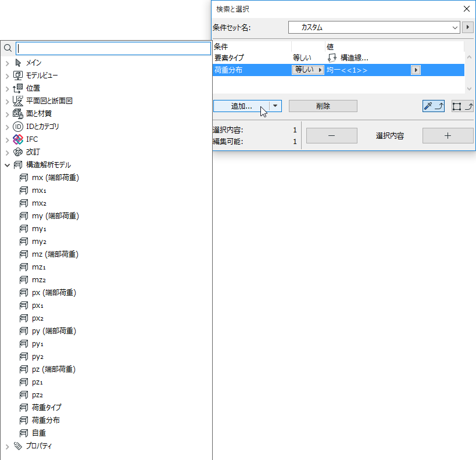Image resolution: width=476 pixels, height=460 pixels.
Task: Click the 削除 button
Action: (x=323, y=106)
